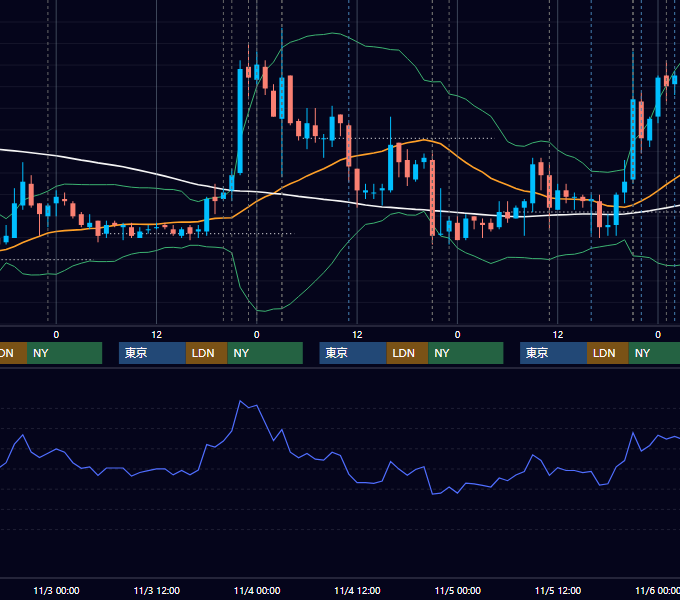Screen dimensions: 680x600
Task: Click the 11/4 12:00 time axis label
Action: 357,590
